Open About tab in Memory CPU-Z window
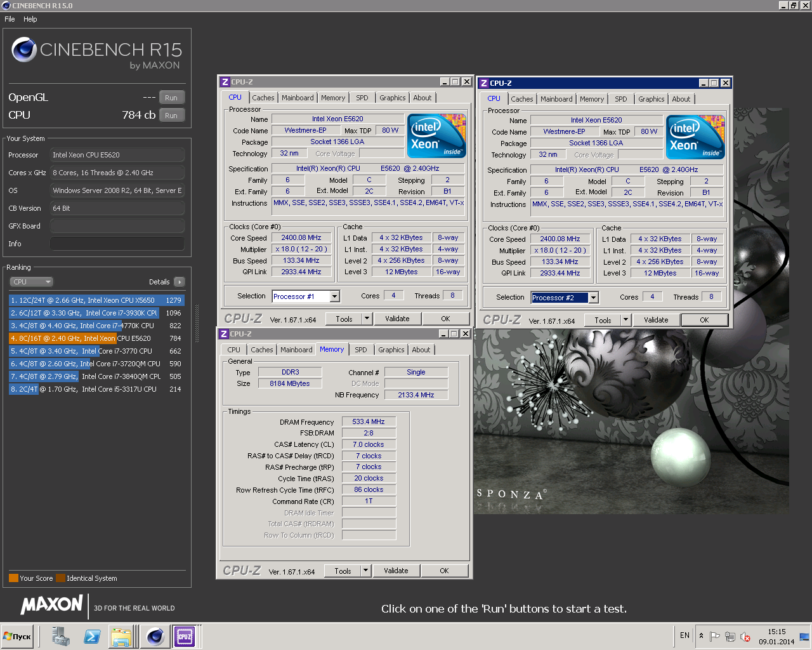812x650 pixels. click(x=421, y=350)
